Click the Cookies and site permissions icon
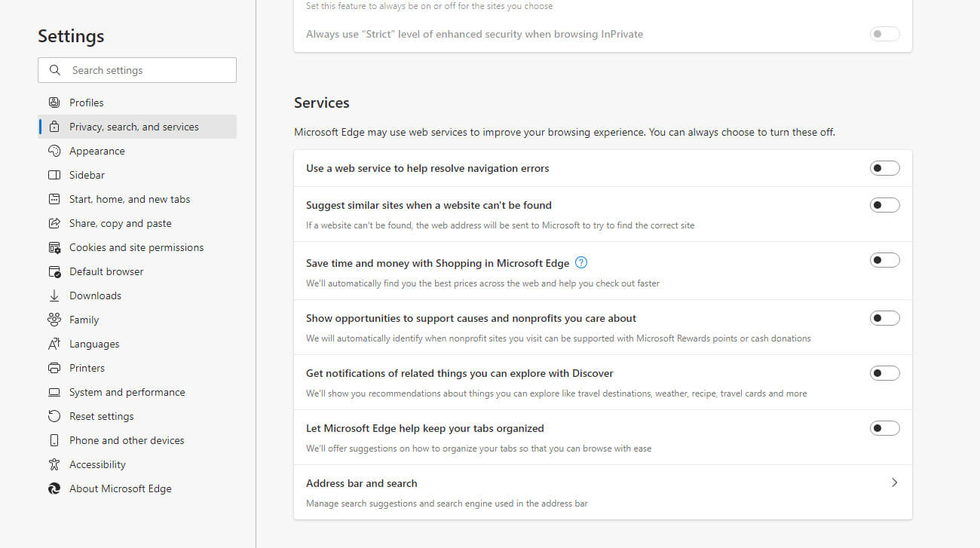This screenshot has width=980, height=548. tap(54, 246)
